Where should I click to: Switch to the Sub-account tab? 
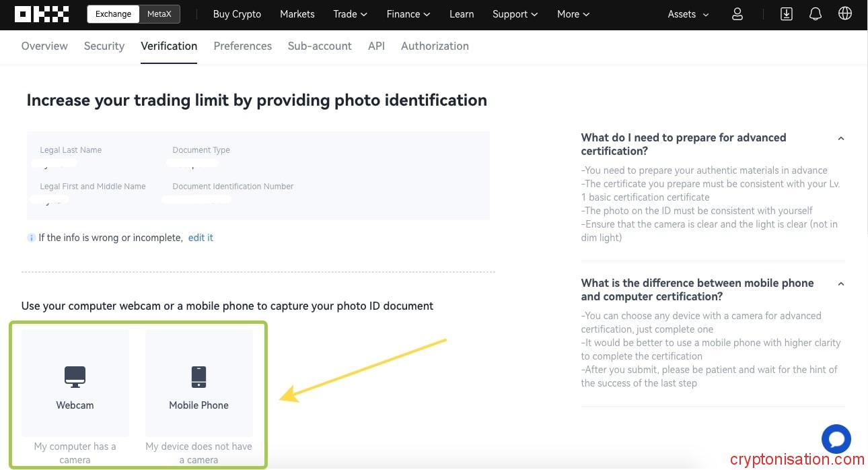[320, 46]
